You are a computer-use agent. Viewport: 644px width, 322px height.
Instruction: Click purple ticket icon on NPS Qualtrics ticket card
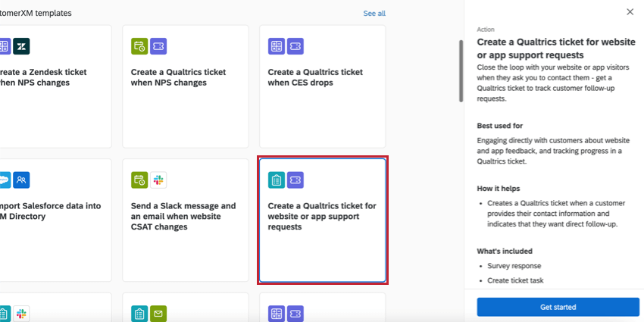point(158,46)
